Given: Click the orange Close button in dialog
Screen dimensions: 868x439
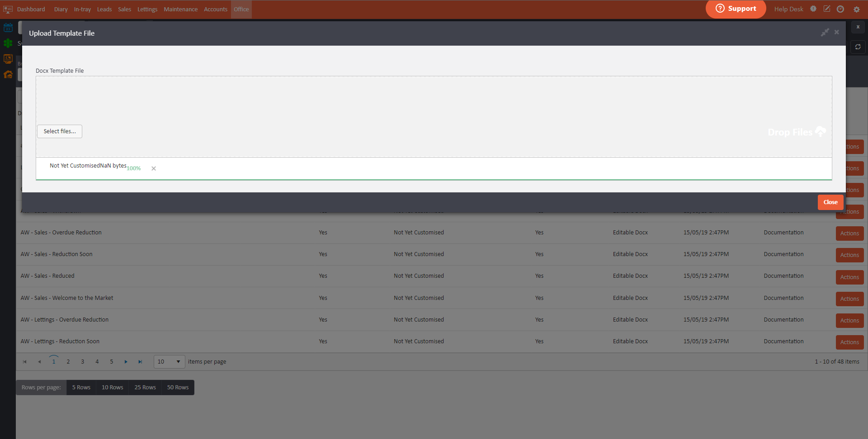Looking at the screenshot, I should click(830, 202).
